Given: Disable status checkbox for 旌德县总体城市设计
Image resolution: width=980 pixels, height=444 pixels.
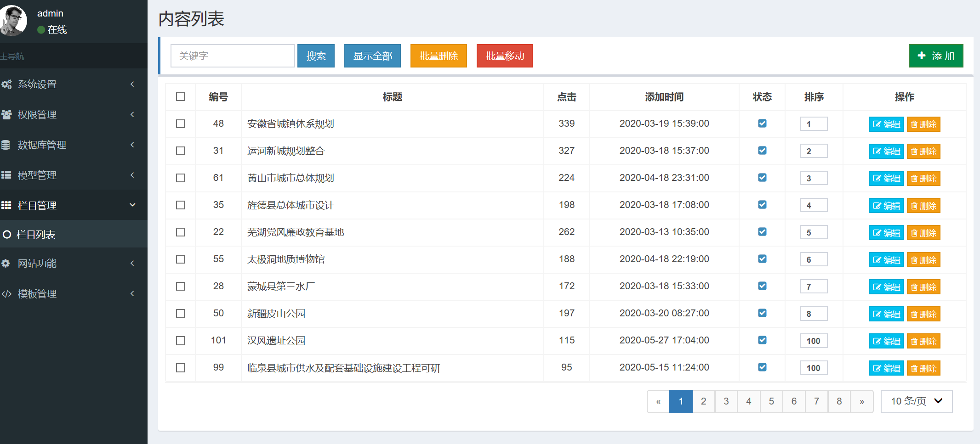Looking at the screenshot, I should [762, 205].
